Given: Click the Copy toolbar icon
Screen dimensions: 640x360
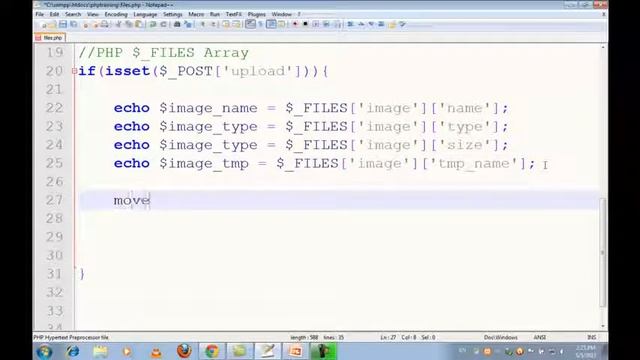Looking at the screenshot, I should [129, 24].
